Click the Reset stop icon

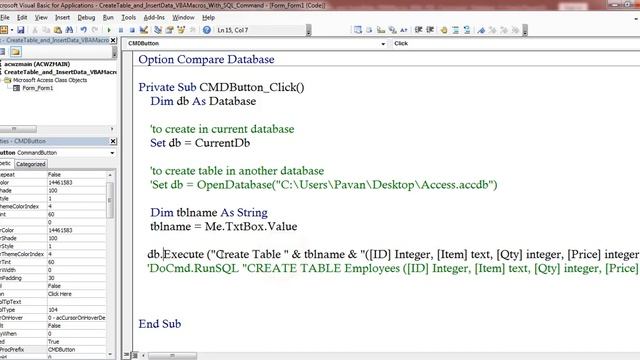pyautogui.click(x=132, y=30)
